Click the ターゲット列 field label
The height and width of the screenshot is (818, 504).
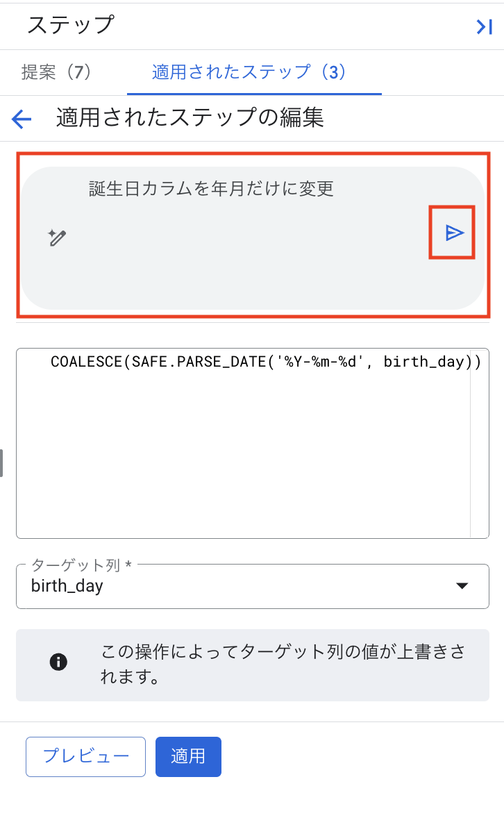point(81,565)
